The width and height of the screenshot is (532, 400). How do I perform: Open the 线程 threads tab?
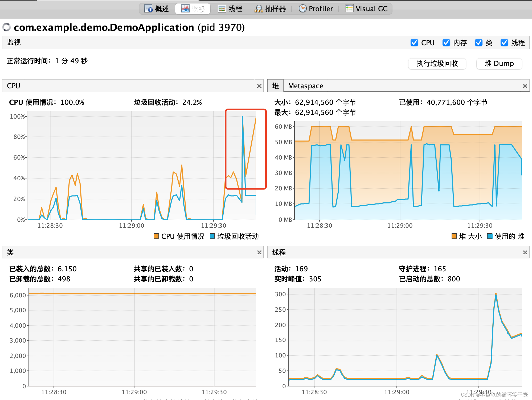pyautogui.click(x=230, y=9)
